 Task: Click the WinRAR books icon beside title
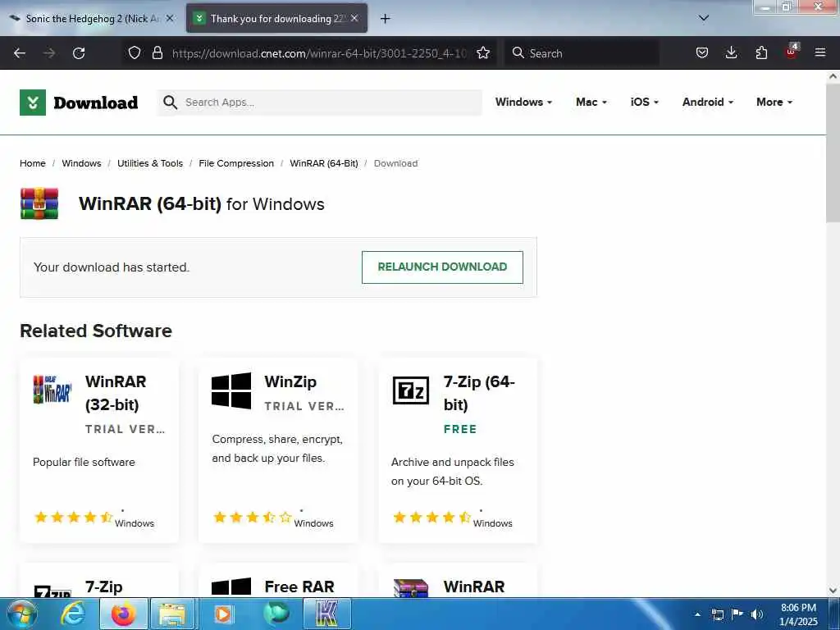coord(39,203)
